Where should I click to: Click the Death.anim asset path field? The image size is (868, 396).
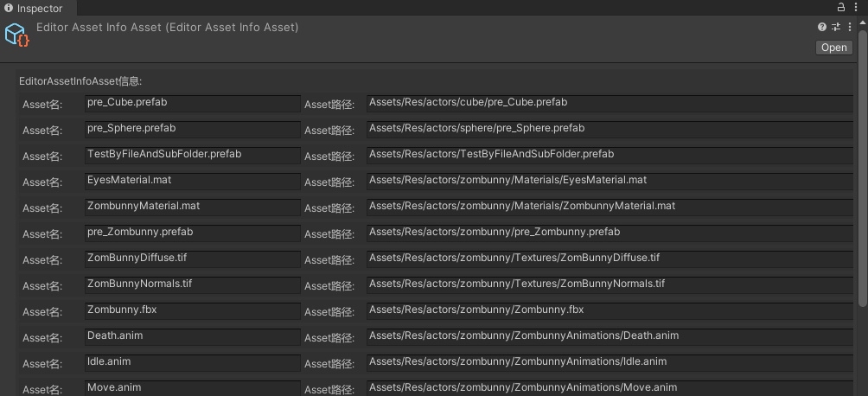pos(610,337)
